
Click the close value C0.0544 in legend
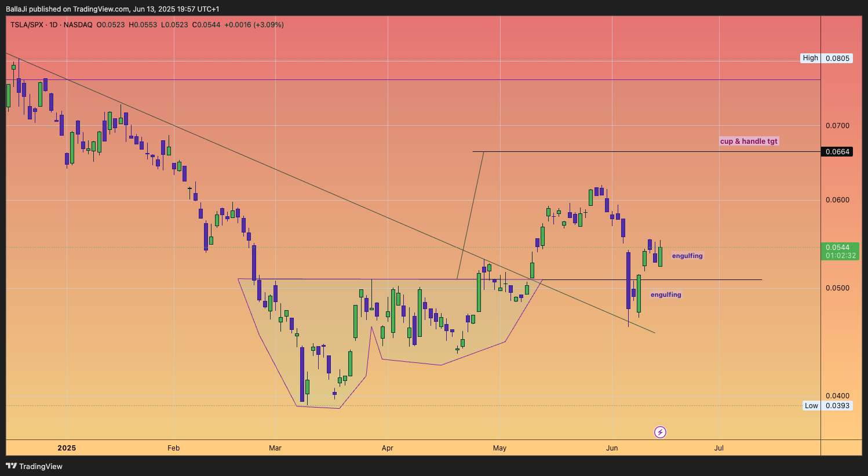pyautogui.click(x=206, y=25)
